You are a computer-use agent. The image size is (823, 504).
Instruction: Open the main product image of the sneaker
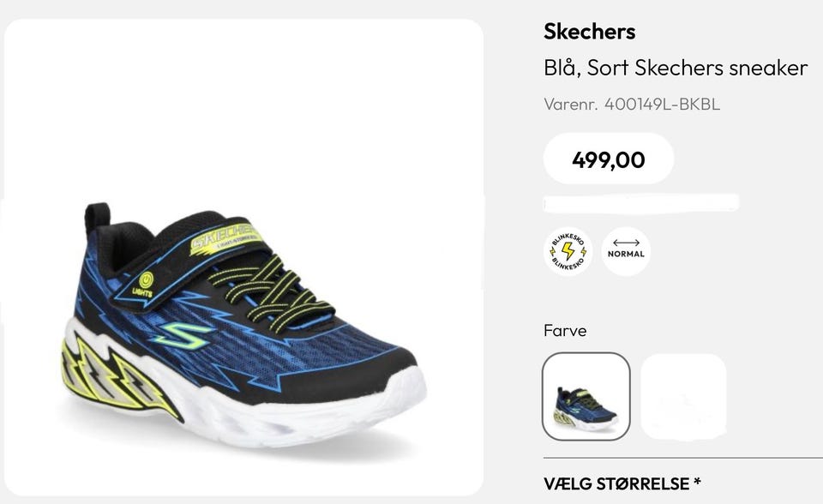click(243, 257)
